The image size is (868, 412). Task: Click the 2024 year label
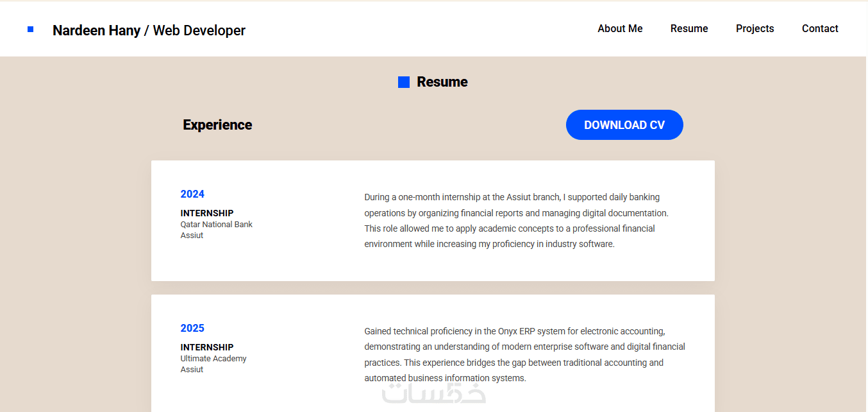(192, 194)
